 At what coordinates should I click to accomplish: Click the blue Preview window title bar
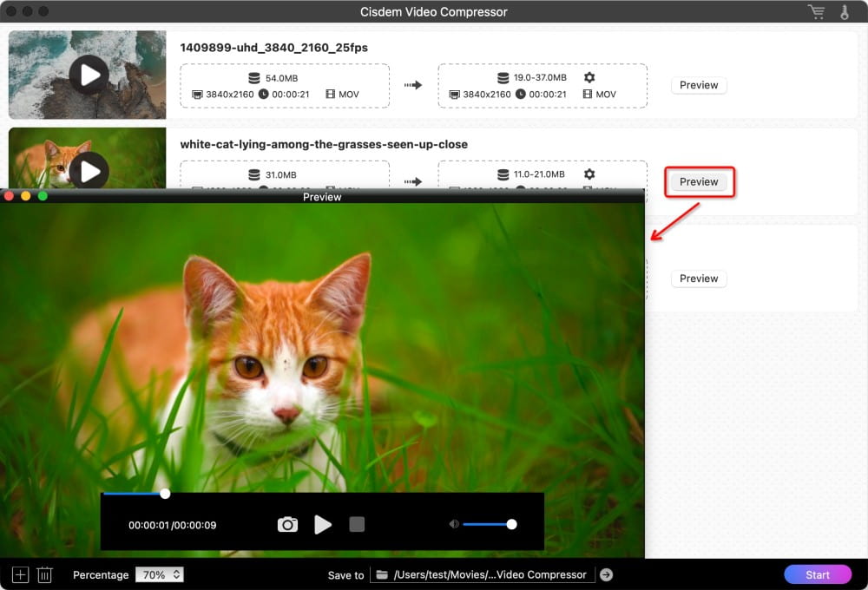coord(322,197)
